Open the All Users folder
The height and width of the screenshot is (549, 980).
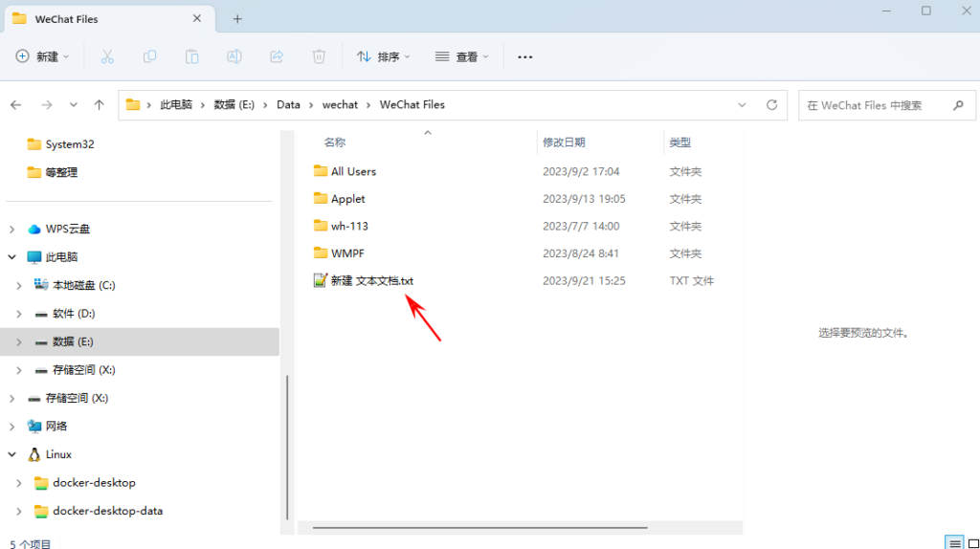tap(353, 172)
